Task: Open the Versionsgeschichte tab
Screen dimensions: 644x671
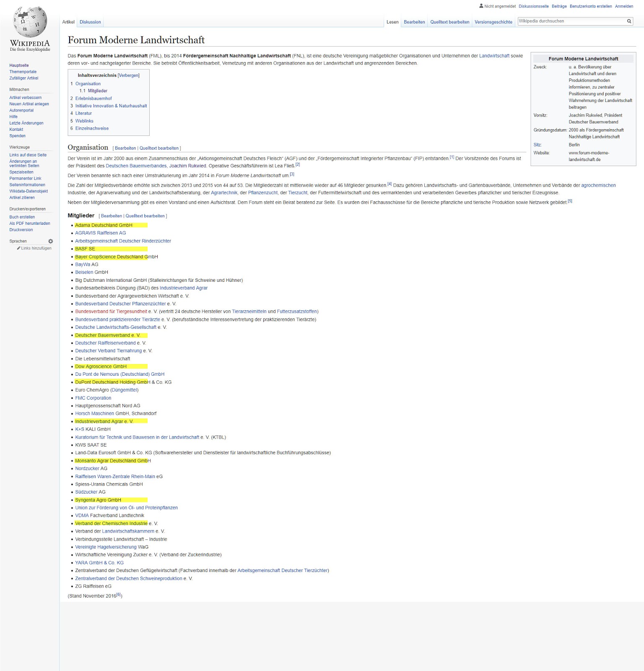Action: [493, 22]
